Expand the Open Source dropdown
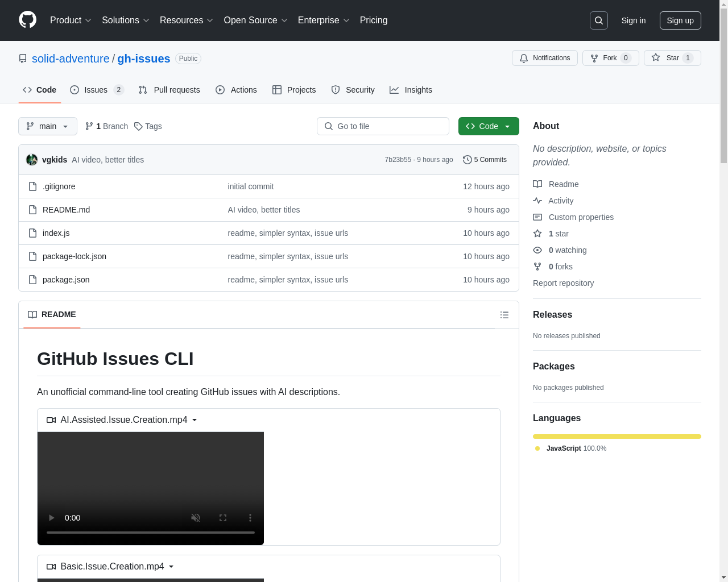Image resolution: width=728 pixels, height=582 pixels. 256,20
